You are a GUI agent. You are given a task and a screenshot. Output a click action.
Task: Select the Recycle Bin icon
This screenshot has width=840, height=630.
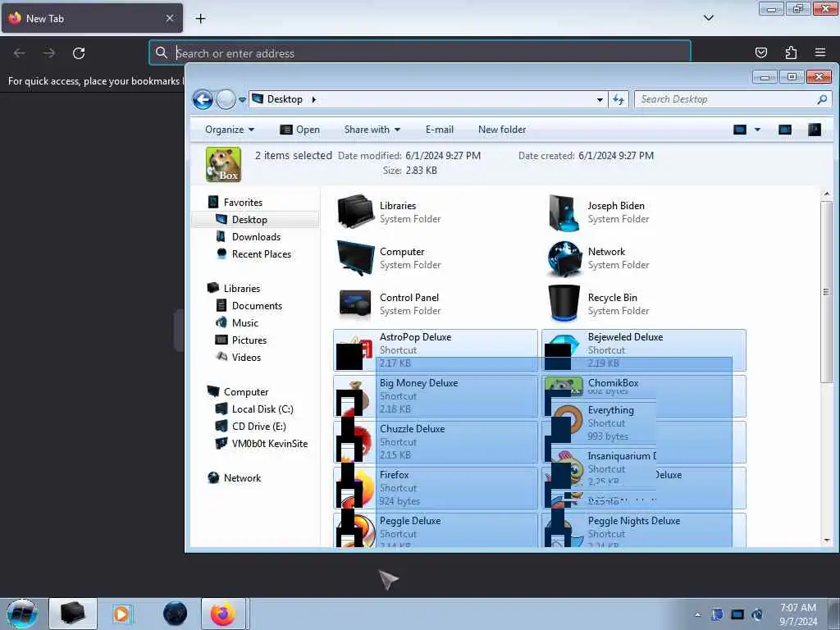pyautogui.click(x=564, y=304)
